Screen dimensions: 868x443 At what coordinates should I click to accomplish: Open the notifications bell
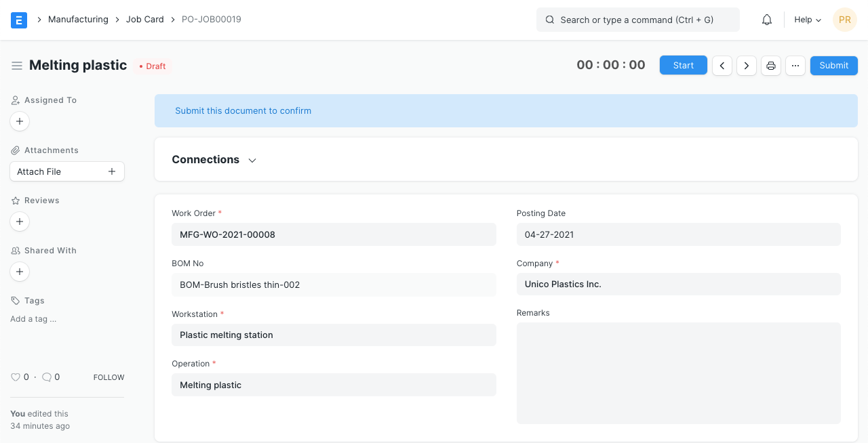point(767,20)
